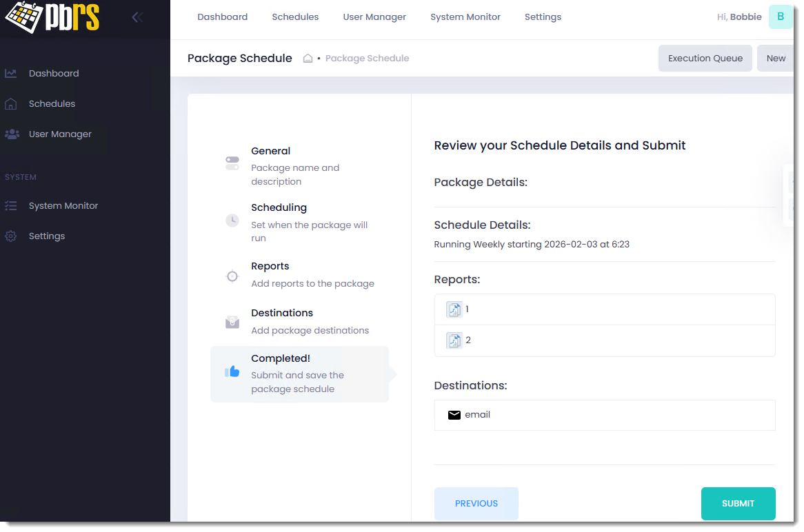Image resolution: width=804 pixels, height=532 pixels.
Task: Collapse the sidebar with double-chevron icon
Action: (x=137, y=17)
